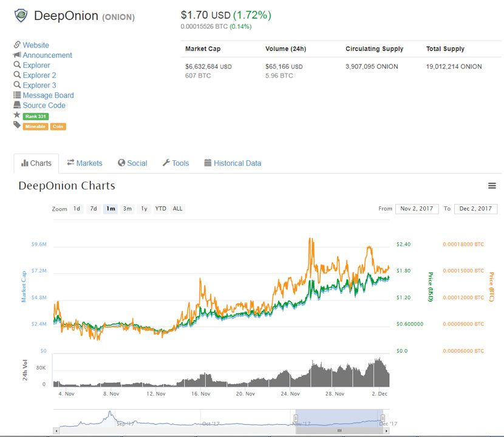Screen dimensions: 504x437
Task: Switch to the Tools tab
Action: 176,163
